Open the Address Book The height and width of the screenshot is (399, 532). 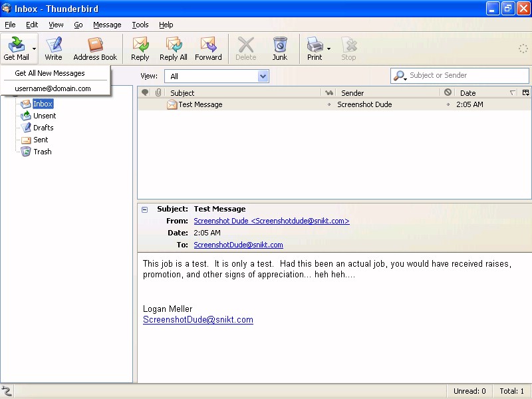coord(95,49)
